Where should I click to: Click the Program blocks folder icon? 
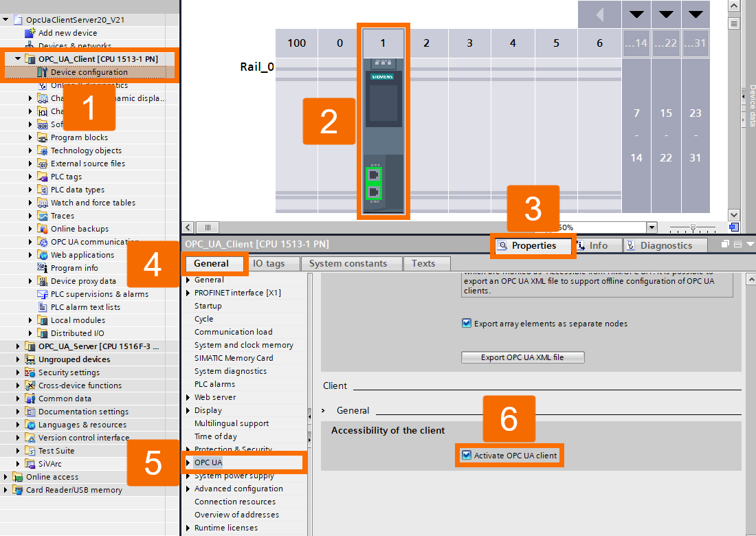pyautogui.click(x=43, y=138)
